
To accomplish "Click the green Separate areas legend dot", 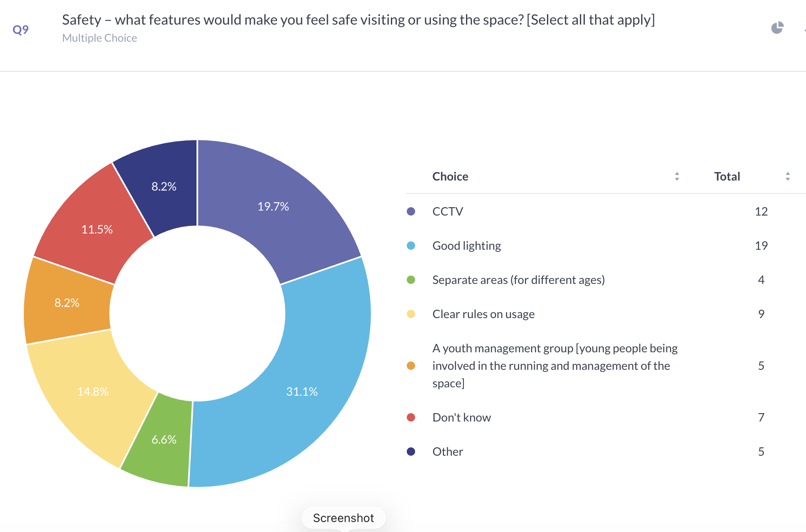I will coord(411,280).
